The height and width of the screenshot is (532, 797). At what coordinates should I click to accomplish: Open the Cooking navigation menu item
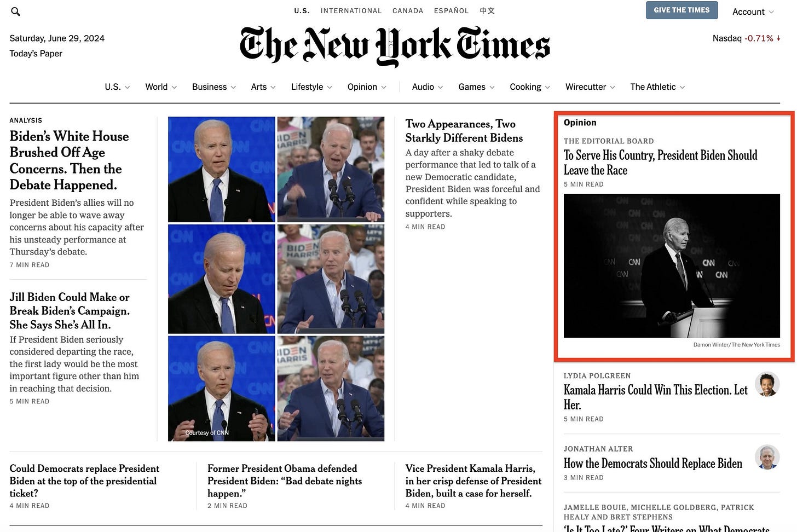(x=525, y=87)
